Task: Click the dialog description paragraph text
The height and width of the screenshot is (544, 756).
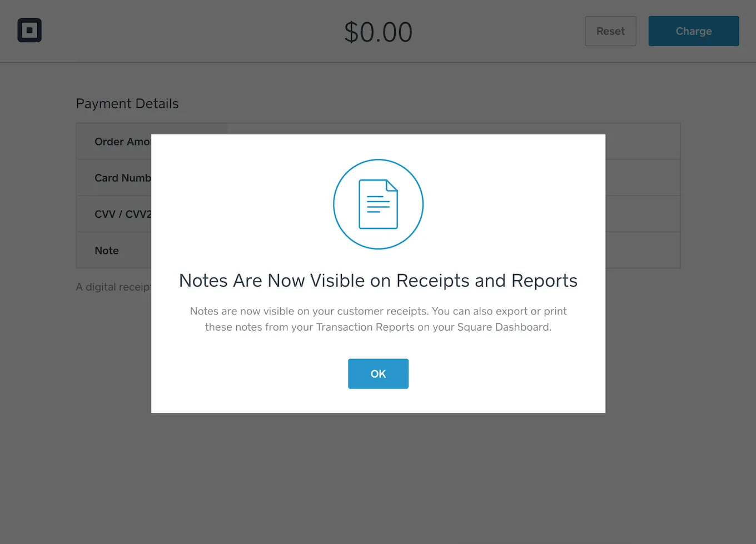Action: (378, 319)
